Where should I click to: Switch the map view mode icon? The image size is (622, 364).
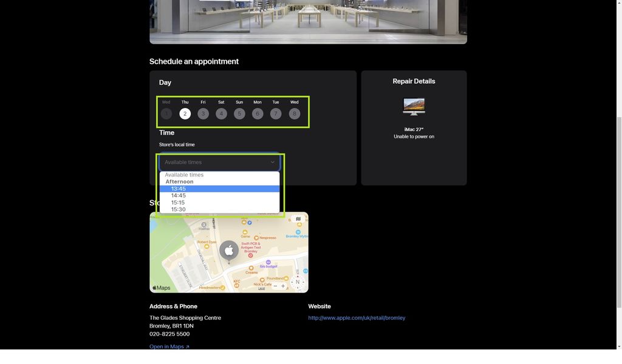click(x=298, y=218)
